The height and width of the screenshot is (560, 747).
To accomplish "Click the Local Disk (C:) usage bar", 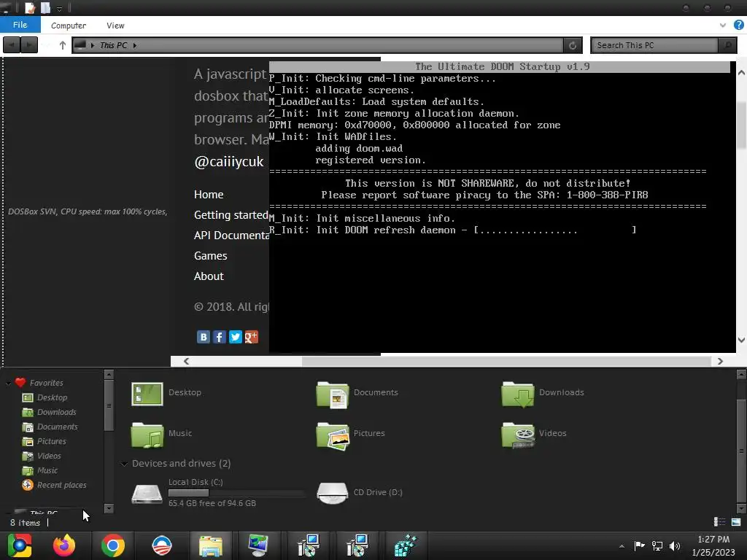I will [236, 493].
